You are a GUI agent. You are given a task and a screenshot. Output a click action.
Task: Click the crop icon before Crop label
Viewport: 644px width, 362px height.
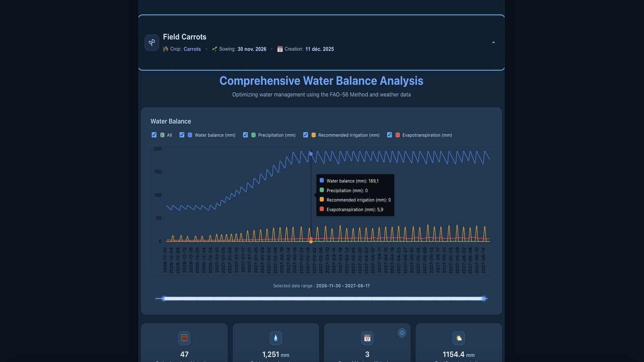pyautogui.click(x=165, y=49)
